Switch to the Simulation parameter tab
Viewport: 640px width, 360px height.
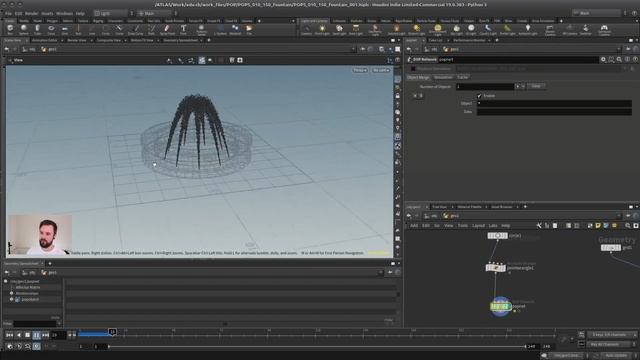(x=443, y=77)
